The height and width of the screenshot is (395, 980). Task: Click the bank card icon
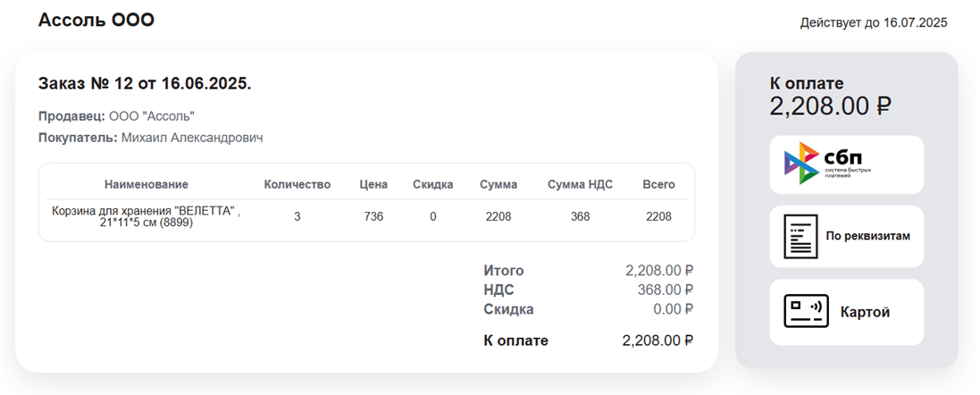click(x=805, y=312)
